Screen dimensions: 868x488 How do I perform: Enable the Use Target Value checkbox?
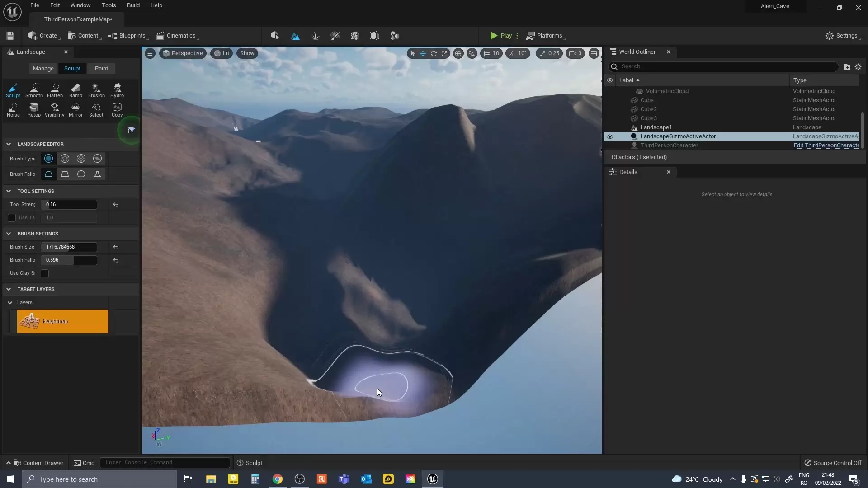tap(12, 218)
